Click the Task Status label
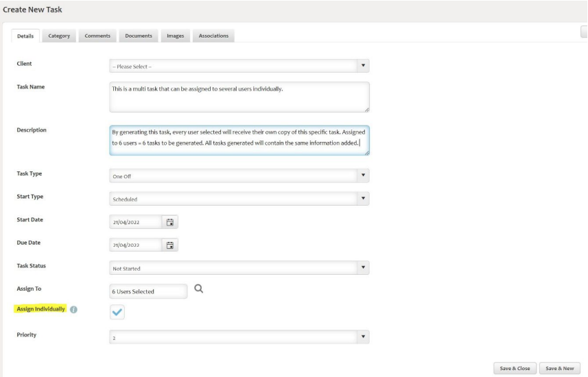 pos(31,266)
